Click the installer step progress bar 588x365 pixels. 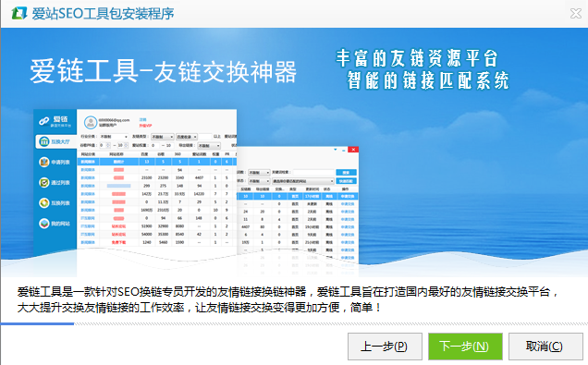294,323
